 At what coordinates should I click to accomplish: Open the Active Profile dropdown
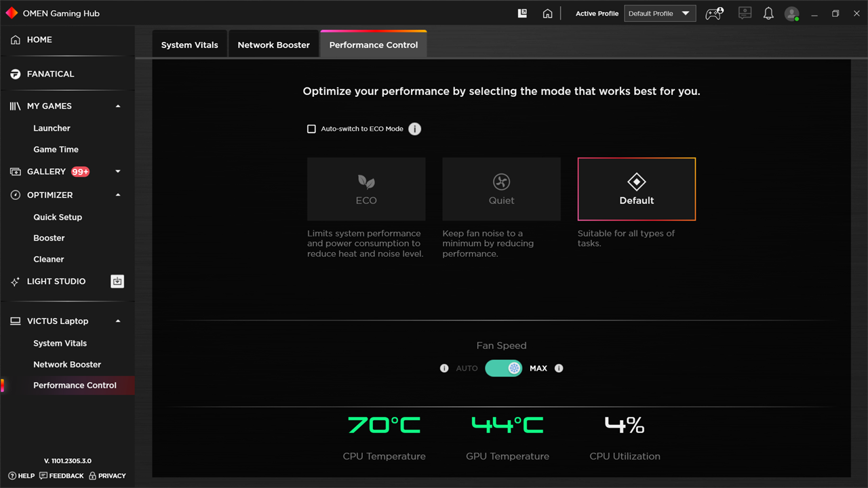pyautogui.click(x=660, y=14)
